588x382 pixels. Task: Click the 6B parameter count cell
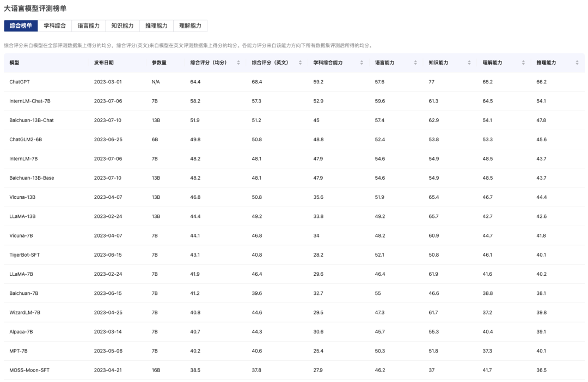155,139
